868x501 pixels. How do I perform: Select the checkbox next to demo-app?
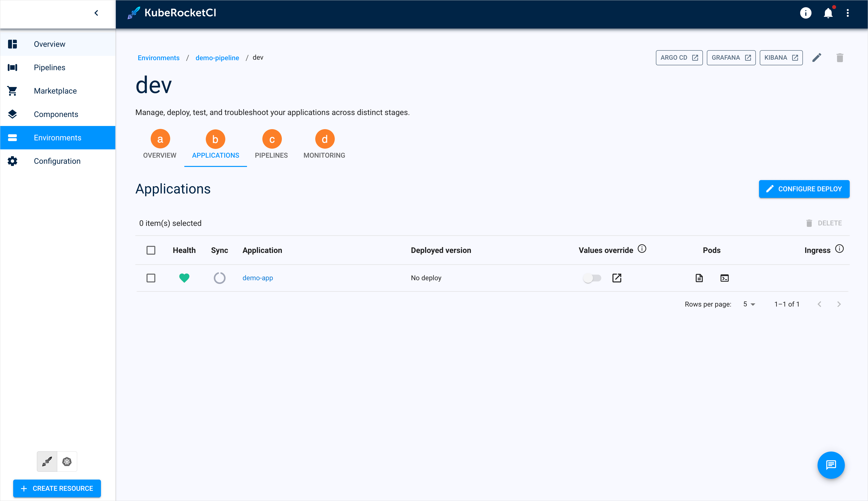point(151,277)
